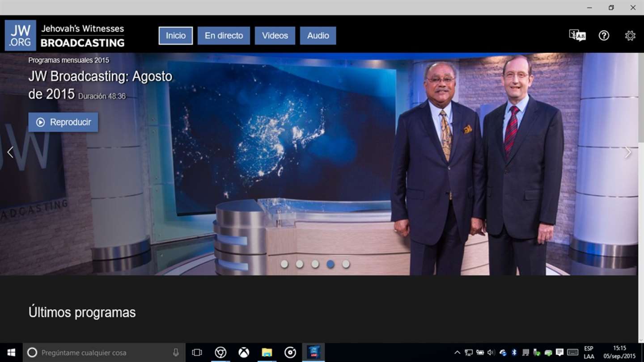Viewport: 644px width, 362px height.
Task: Open Groove Music taskbar icon
Action: [x=290, y=353]
